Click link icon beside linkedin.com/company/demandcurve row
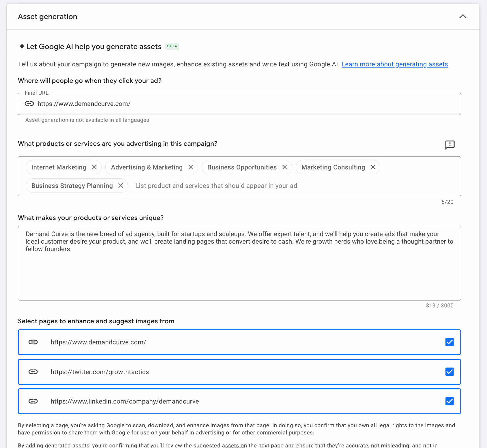Screen dimensions: 487x448 click(x=33, y=401)
